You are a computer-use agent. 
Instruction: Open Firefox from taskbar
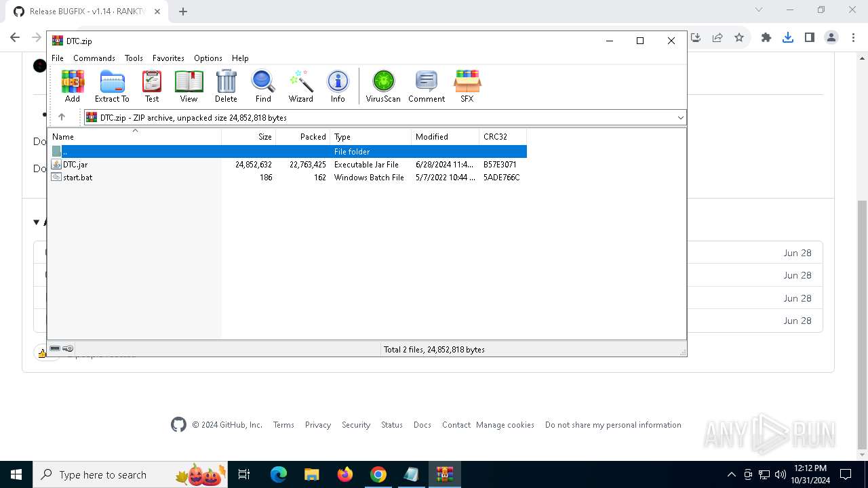click(x=345, y=474)
